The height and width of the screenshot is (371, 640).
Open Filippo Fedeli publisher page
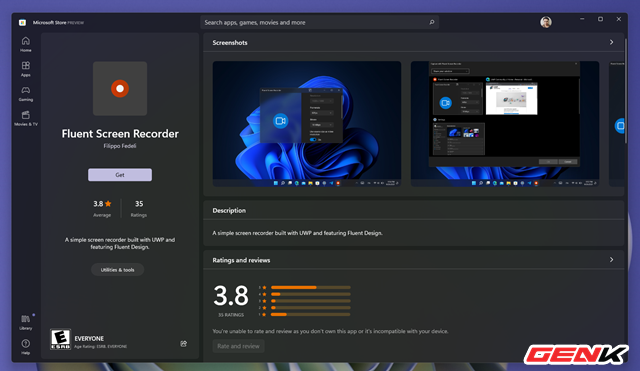(x=120, y=146)
